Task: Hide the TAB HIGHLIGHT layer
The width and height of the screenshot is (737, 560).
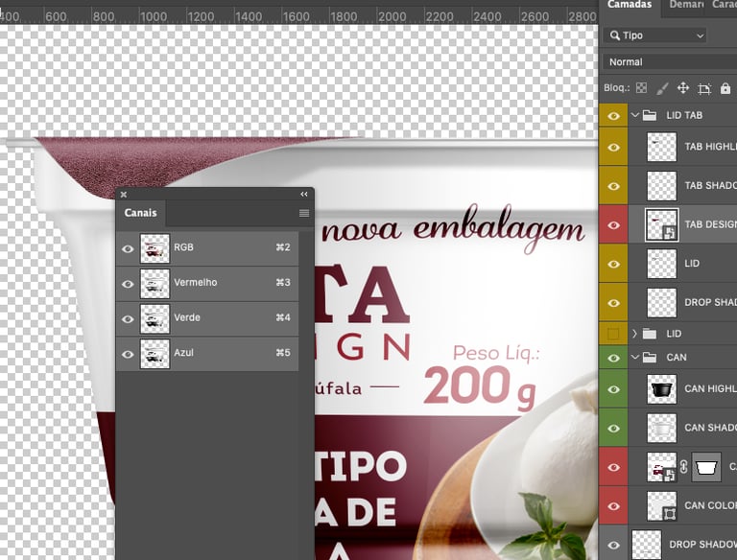Action: pyautogui.click(x=613, y=148)
